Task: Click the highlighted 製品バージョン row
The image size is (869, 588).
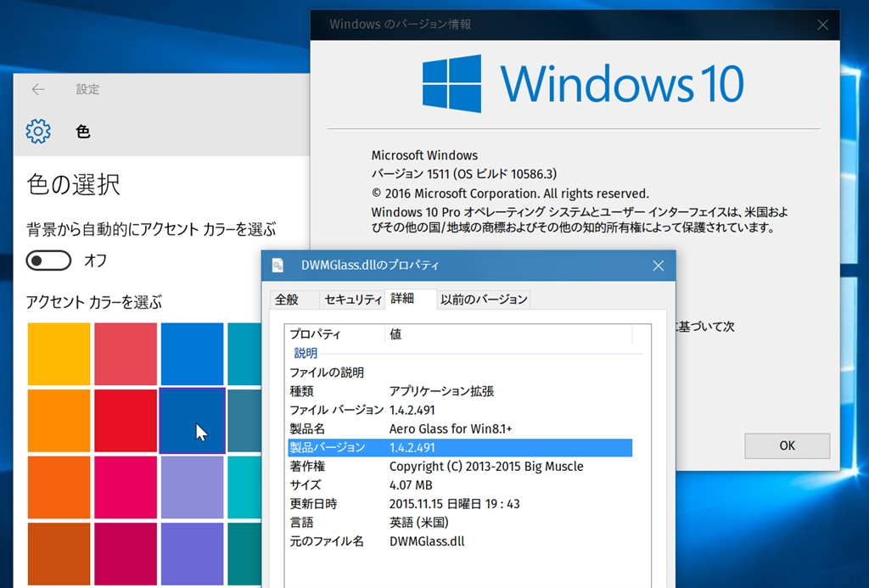Action: tap(460, 448)
